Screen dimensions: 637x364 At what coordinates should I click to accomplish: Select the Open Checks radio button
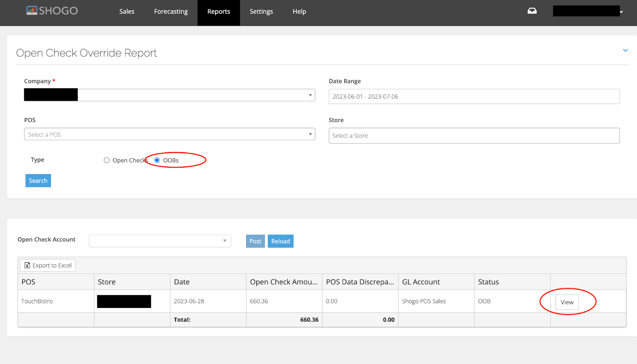tap(107, 160)
